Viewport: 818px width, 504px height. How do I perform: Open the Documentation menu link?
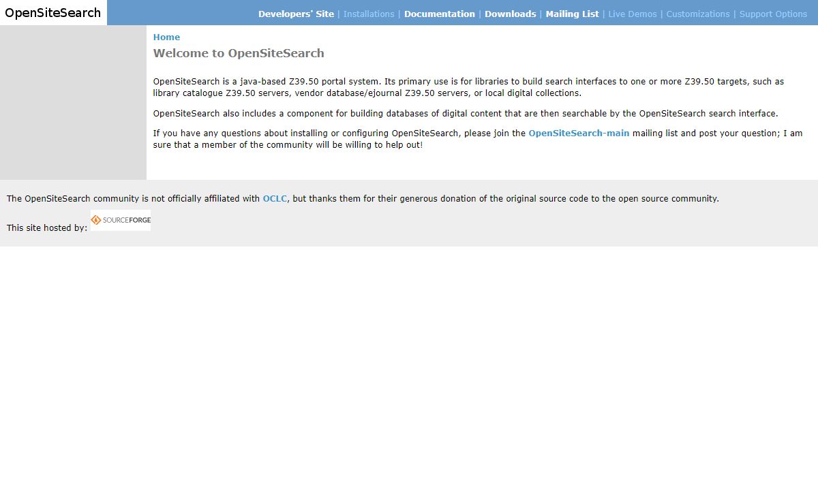[440, 14]
